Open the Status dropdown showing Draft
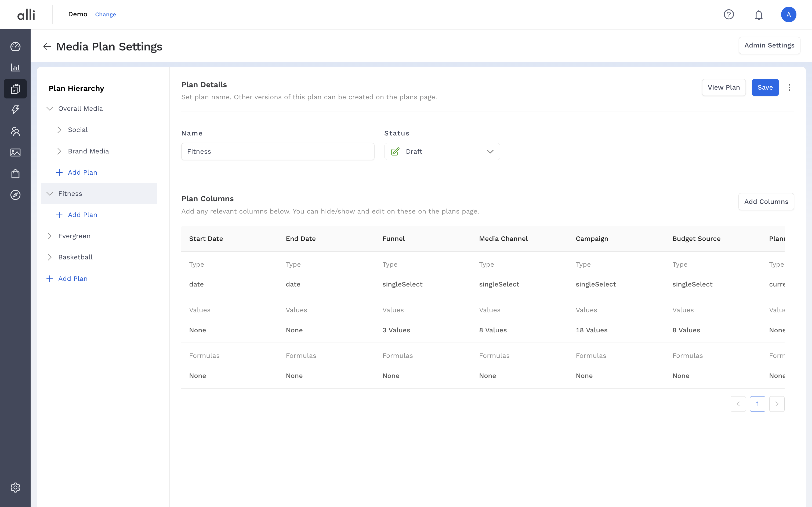 (441, 152)
